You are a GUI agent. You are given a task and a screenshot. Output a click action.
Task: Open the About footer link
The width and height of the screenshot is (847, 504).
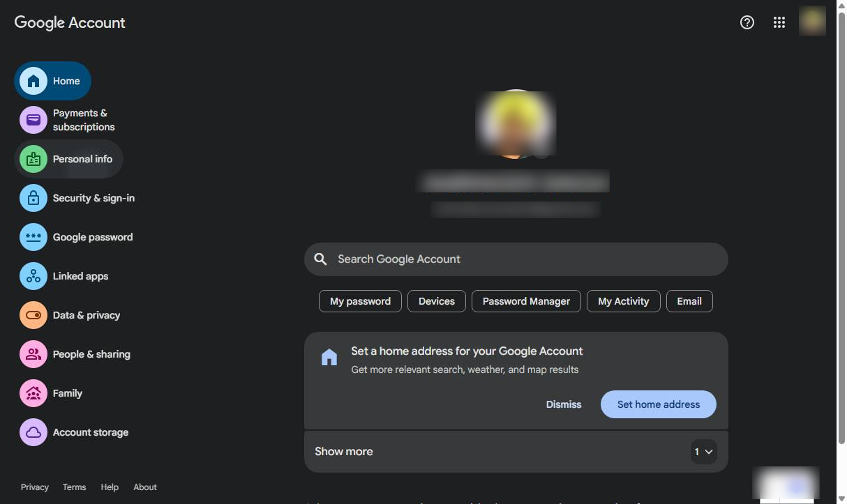click(x=145, y=487)
